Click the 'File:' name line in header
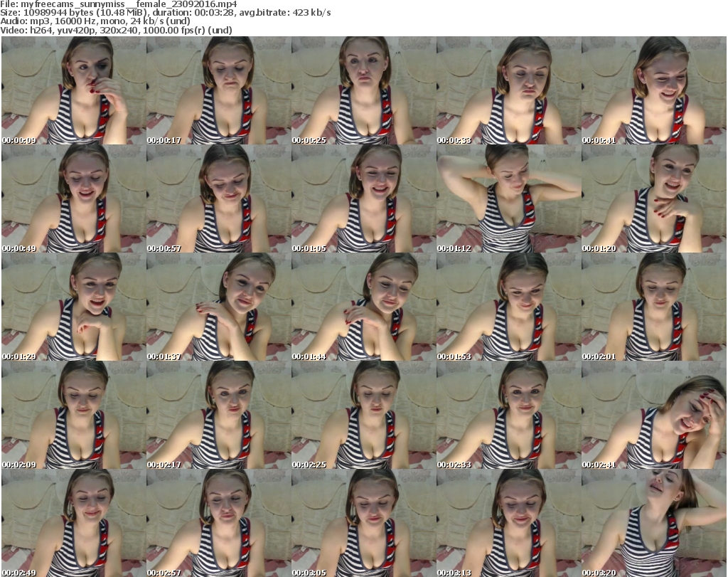 coord(119,4)
